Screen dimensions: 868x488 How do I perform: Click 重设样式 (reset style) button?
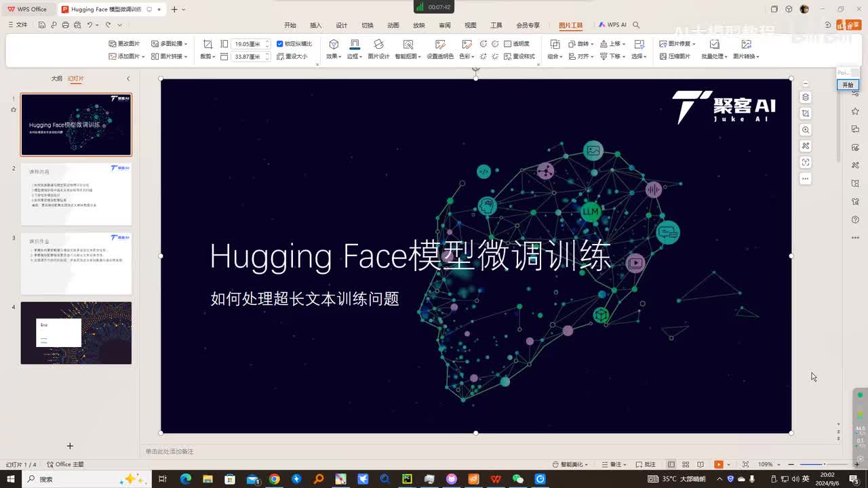(x=519, y=56)
